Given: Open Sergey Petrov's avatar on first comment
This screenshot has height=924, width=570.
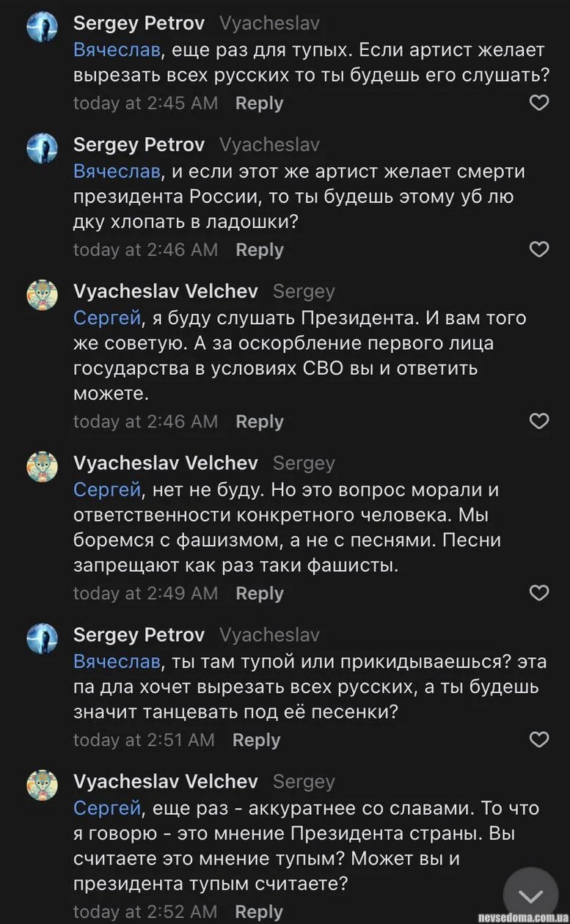Looking at the screenshot, I should click(x=43, y=28).
